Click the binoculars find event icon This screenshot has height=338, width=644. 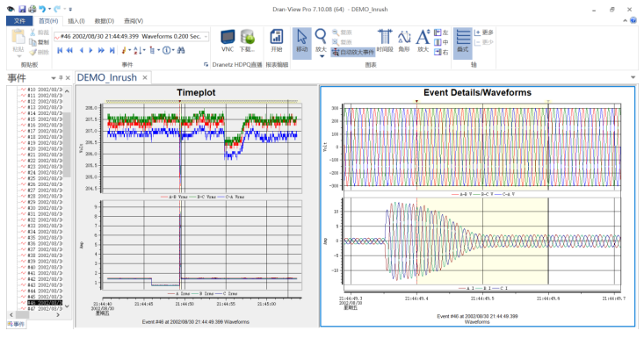click(x=181, y=50)
